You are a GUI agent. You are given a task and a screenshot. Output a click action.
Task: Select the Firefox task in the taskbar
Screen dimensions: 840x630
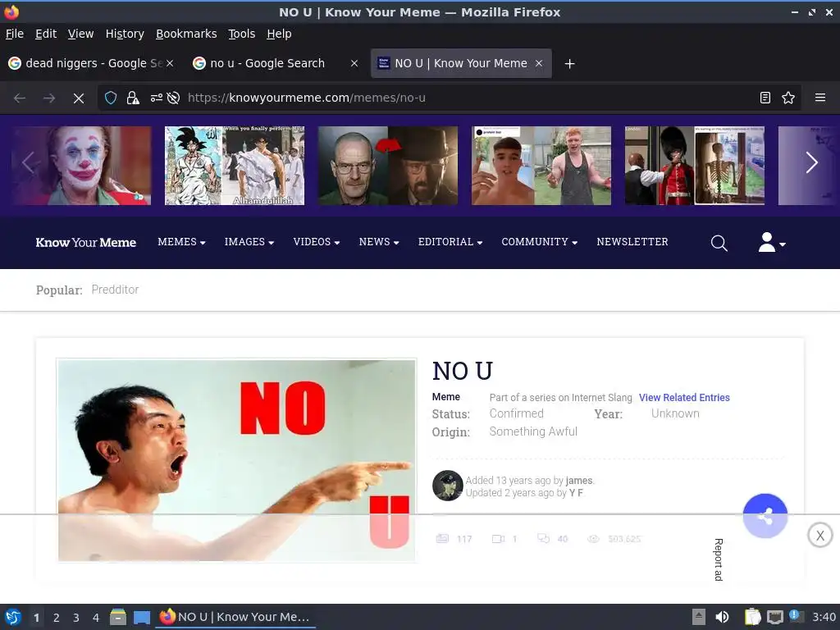(235, 617)
